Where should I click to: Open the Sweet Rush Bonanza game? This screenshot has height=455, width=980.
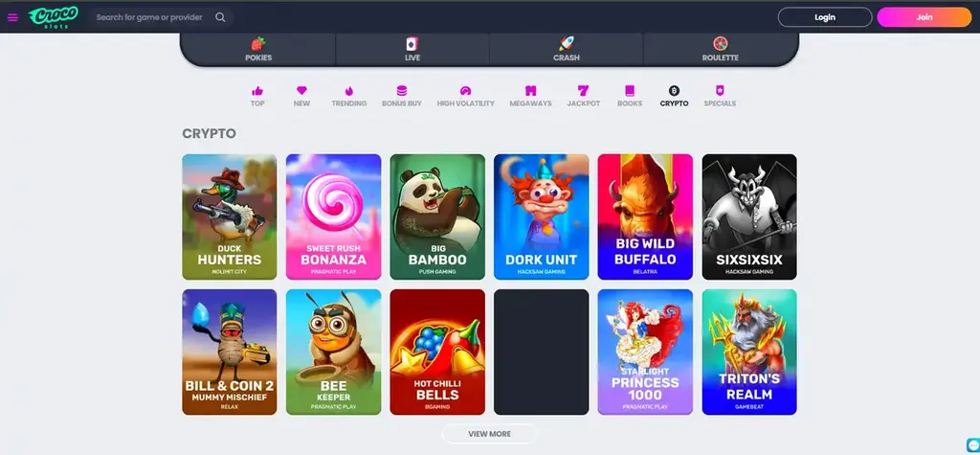(333, 216)
